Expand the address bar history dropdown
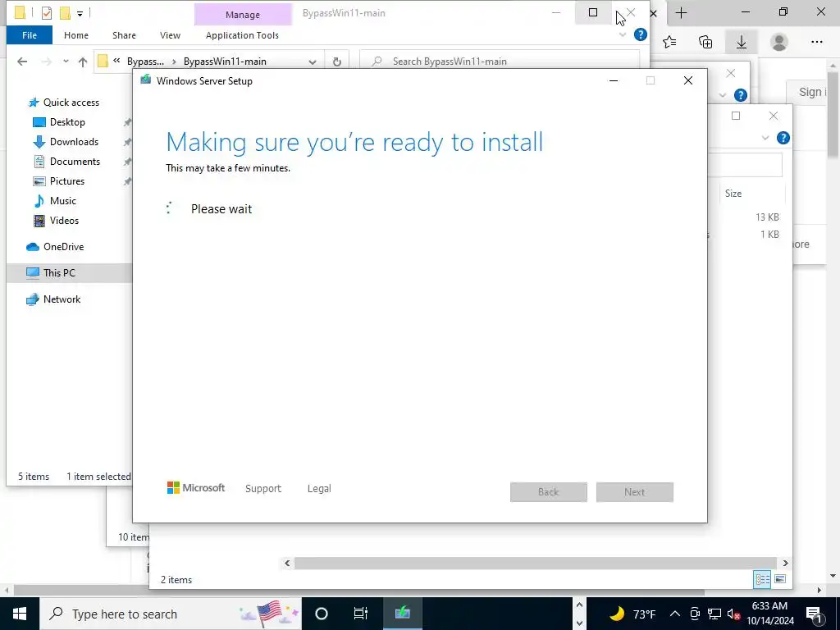 click(x=313, y=62)
